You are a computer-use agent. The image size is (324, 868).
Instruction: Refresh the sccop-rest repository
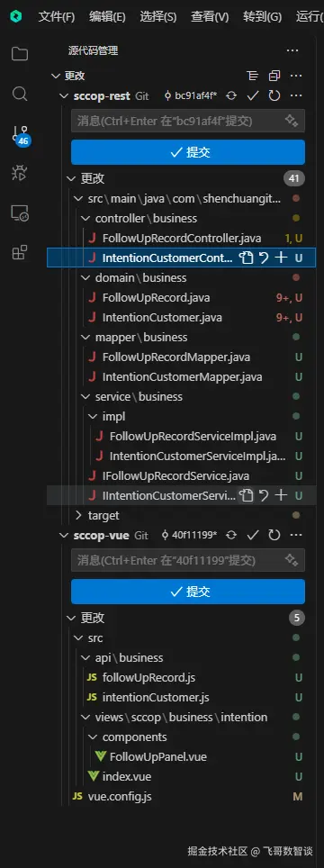[x=274, y=95]
